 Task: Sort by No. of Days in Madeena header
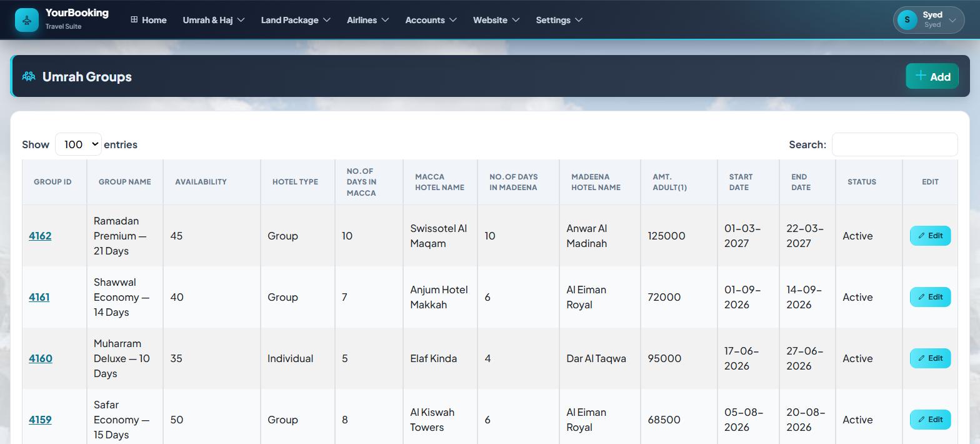[x=518, y=182]
